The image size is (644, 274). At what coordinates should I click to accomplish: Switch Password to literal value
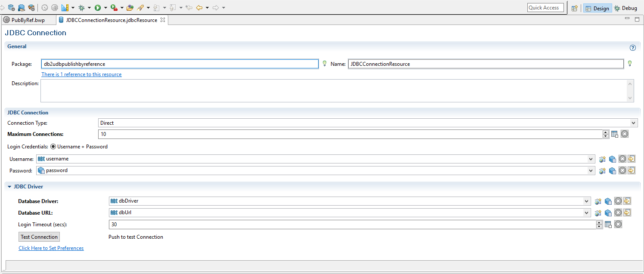pyautogui.click(x=632, y=170)
